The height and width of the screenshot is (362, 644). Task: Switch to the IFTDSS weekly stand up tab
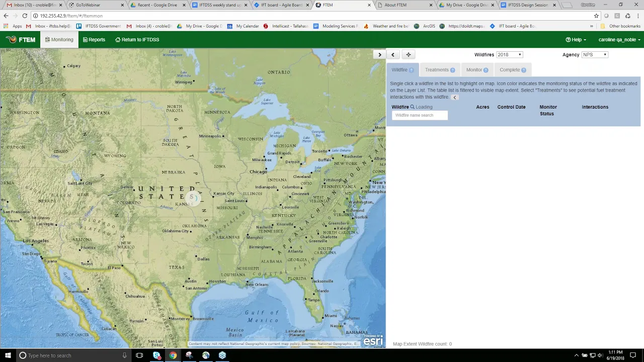click(219, 5)
